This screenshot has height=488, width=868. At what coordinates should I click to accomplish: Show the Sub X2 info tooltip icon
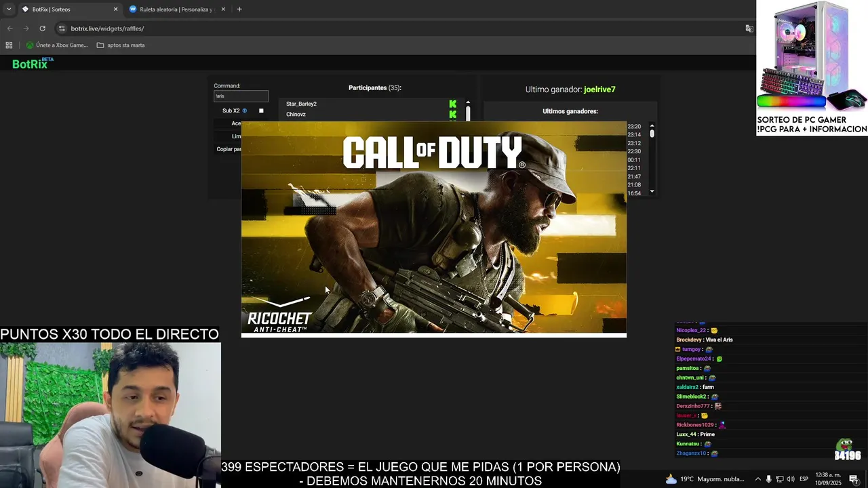[x=244, y=110]
